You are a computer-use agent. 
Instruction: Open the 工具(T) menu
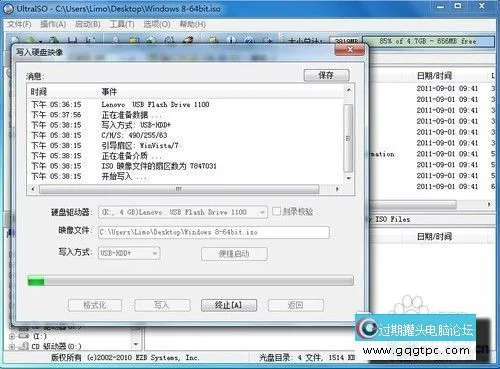[x=122, y=24]
